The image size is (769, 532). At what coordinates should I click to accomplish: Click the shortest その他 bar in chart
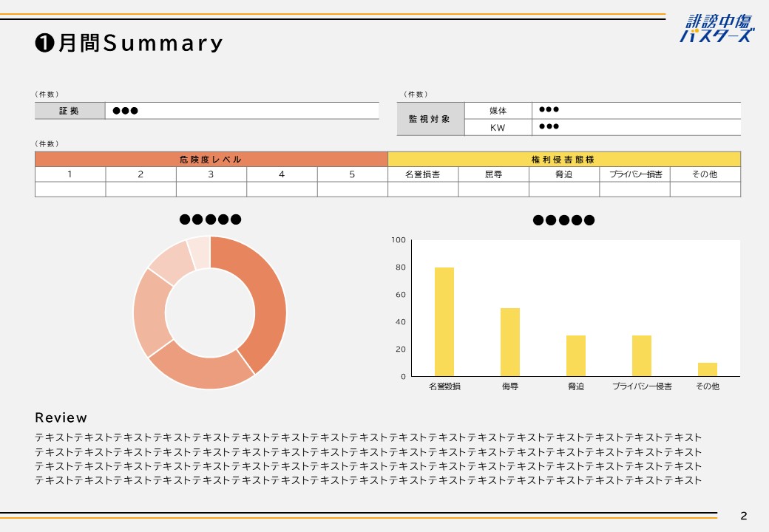point(708,369)
